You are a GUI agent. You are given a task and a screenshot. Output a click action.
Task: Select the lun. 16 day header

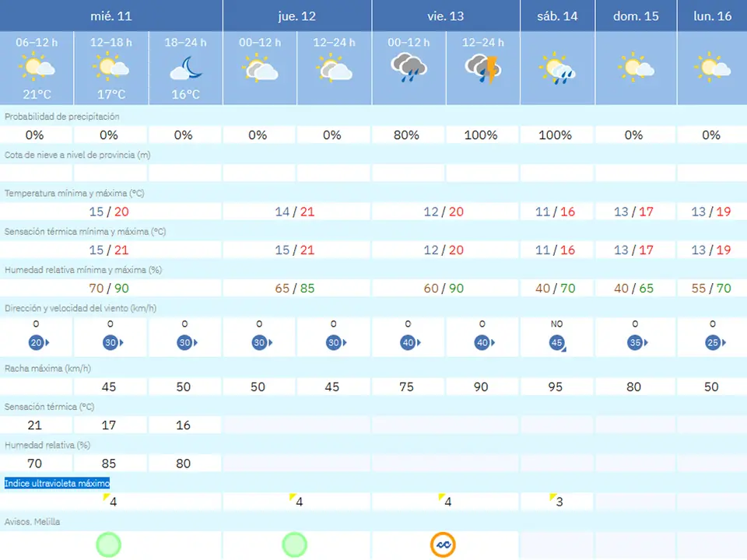click(x=712, y=16)
